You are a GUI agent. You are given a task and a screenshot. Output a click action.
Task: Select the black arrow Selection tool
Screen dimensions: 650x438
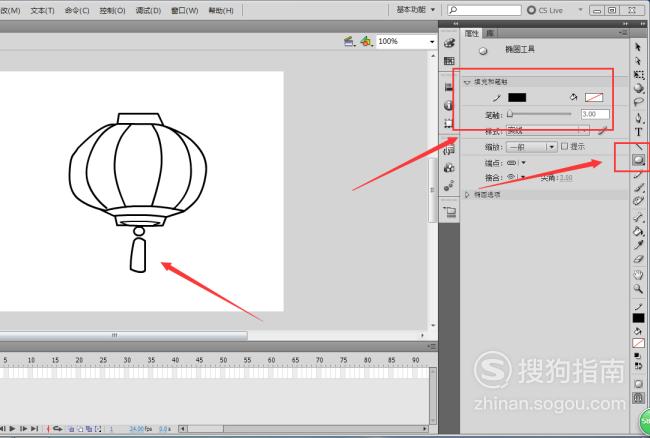pos(638,47)
